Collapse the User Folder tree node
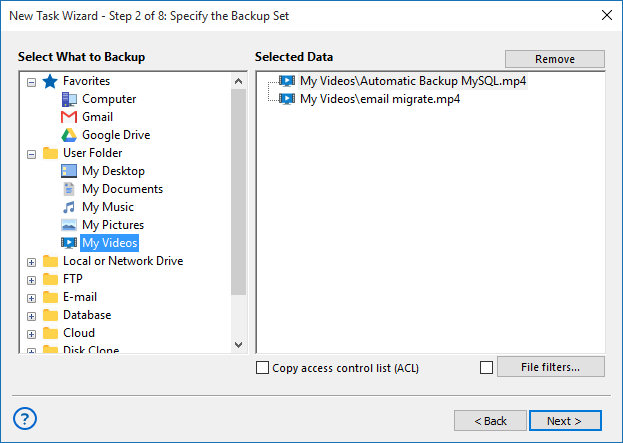 (31, 154)
